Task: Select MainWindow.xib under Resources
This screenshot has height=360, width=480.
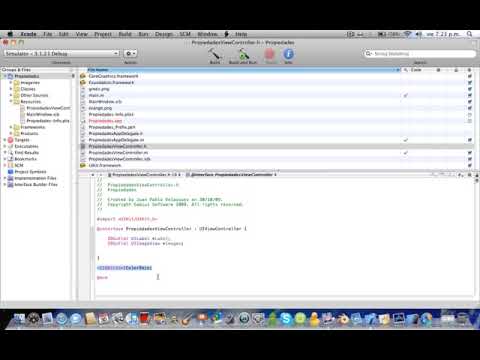Action: coord(43,114)
